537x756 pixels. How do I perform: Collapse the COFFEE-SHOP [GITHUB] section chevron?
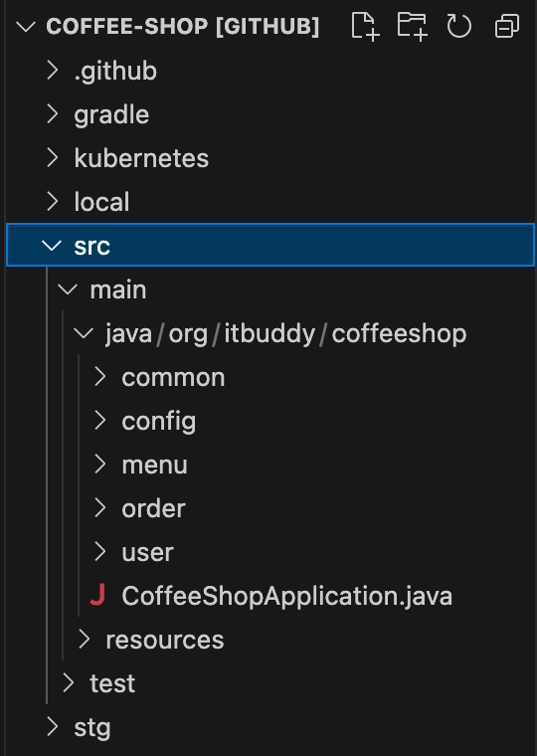click(26, 26)
